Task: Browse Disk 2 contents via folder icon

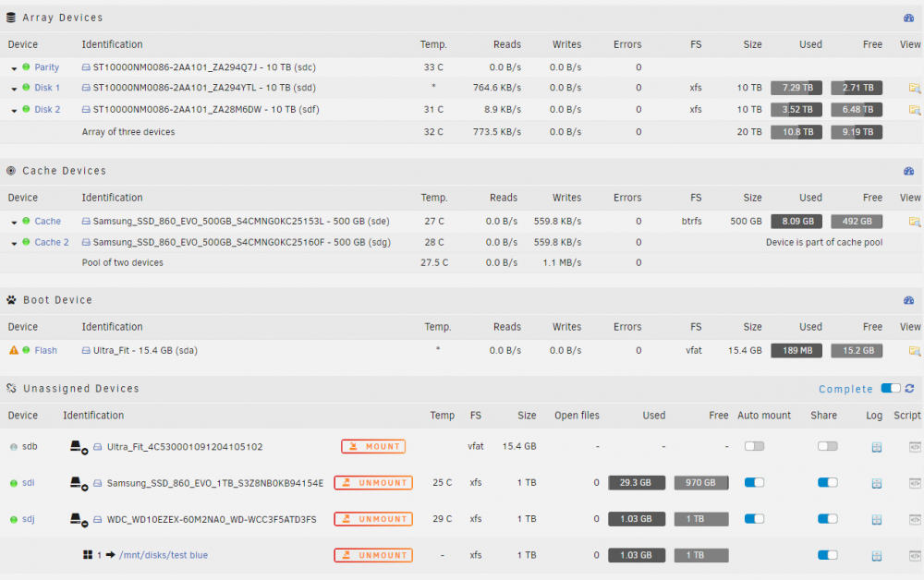Action: [x=914, y=110]
